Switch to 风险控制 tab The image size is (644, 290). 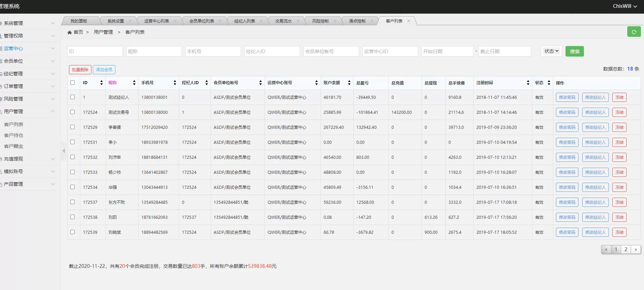[320, 21]
